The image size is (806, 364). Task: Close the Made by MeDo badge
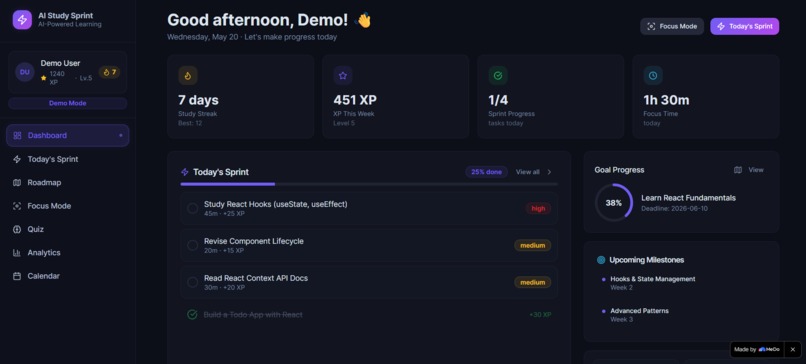(x=793, y=350)
